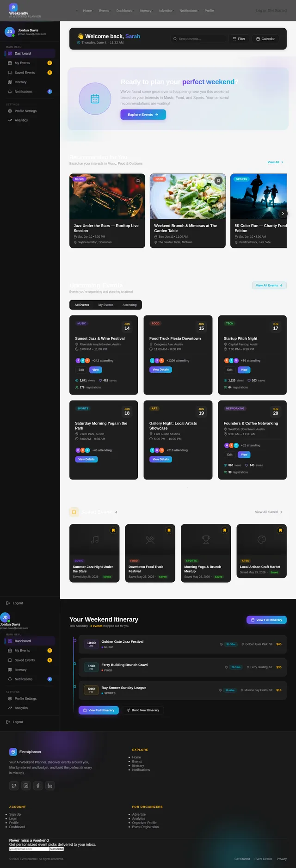The width and height of the screenshot is (296, 868).
Task: Click the Subscribe button in the footer
Action: (x=56, y=849)
